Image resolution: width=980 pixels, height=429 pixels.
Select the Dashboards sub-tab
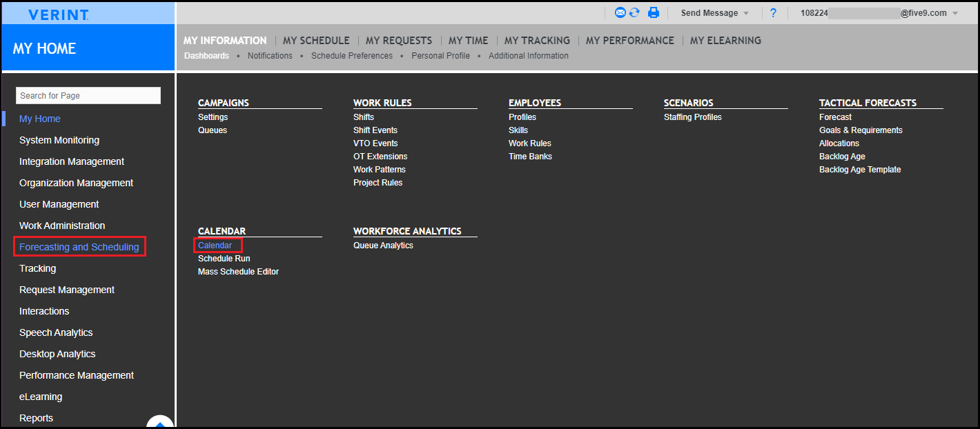[x=206, y=56]
